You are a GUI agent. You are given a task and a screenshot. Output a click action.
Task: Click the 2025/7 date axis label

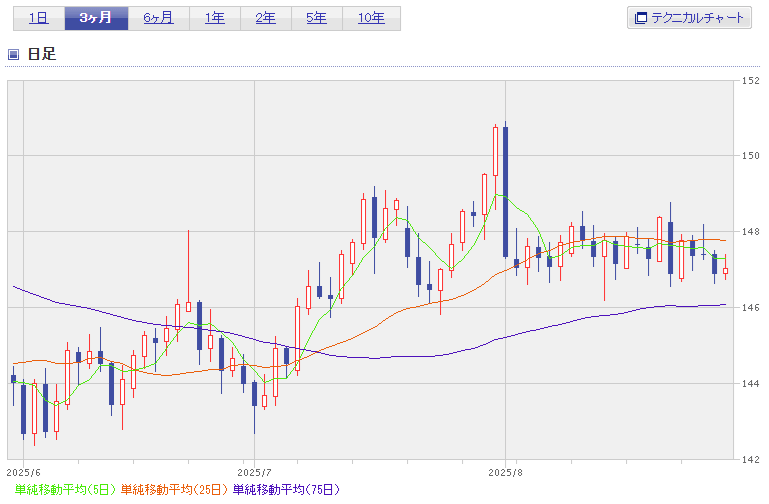click(255, 473)
